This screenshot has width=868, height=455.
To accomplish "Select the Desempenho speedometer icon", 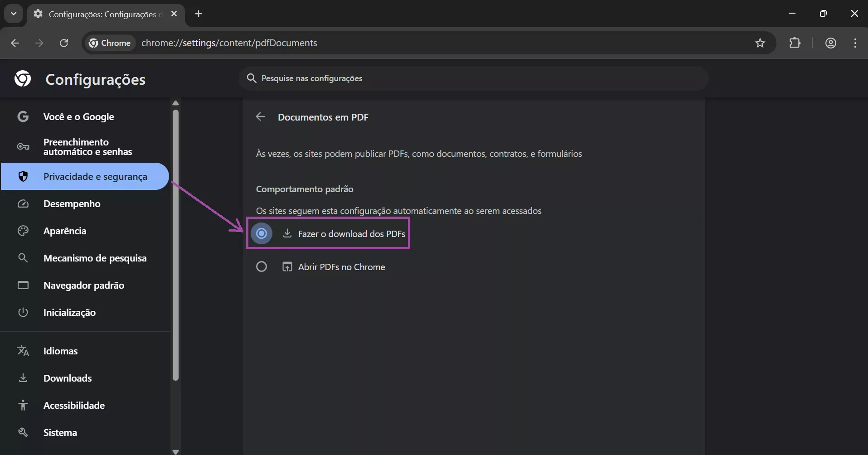I will click(23, 203).
